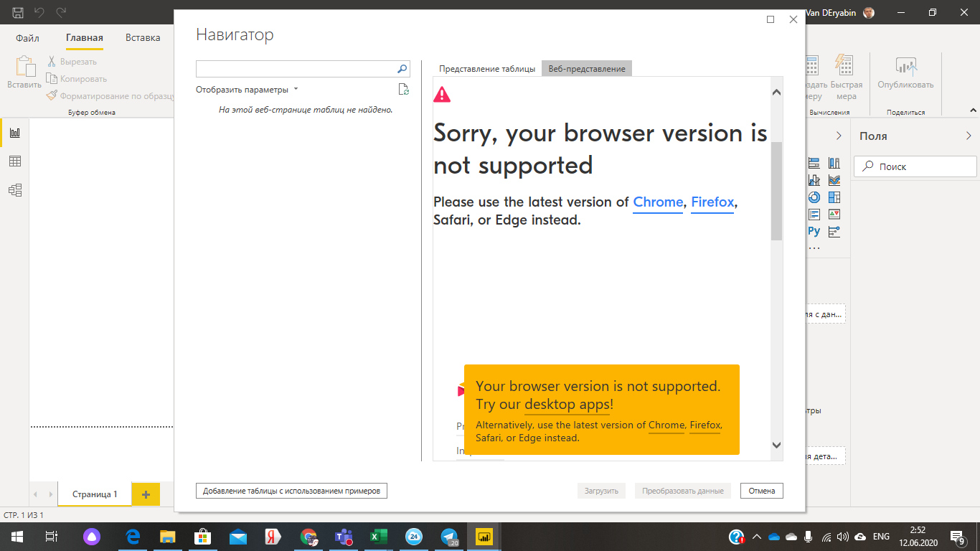Click the Firefox link in yellow banner
The width and height of the screenshot is (980, 551).
pos(705,425)
